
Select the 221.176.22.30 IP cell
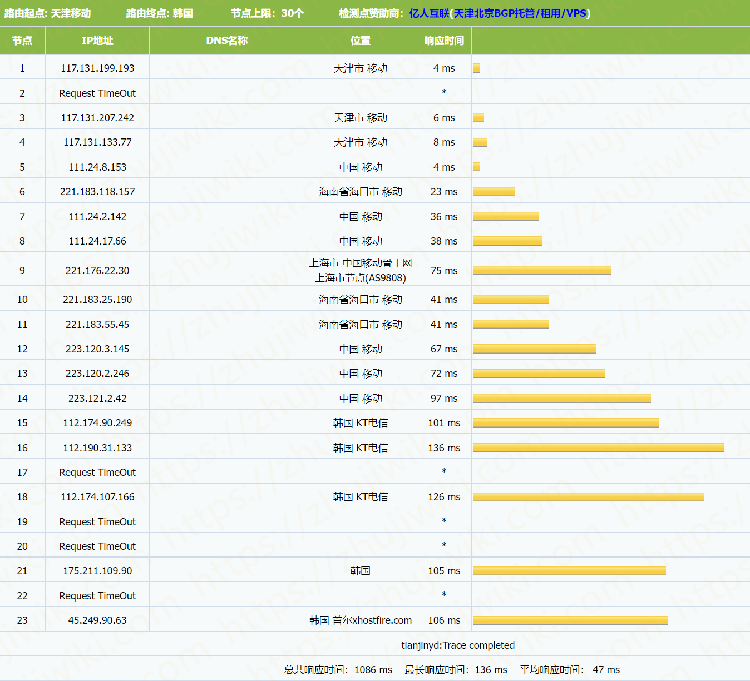click(x=97, y=270)
